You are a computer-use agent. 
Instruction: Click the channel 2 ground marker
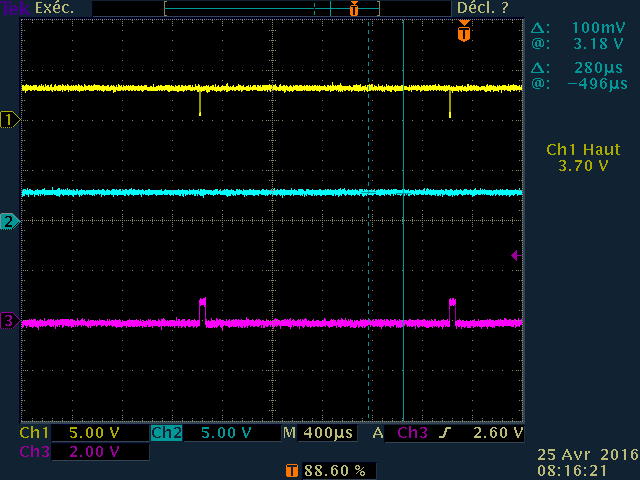(10, 221)
